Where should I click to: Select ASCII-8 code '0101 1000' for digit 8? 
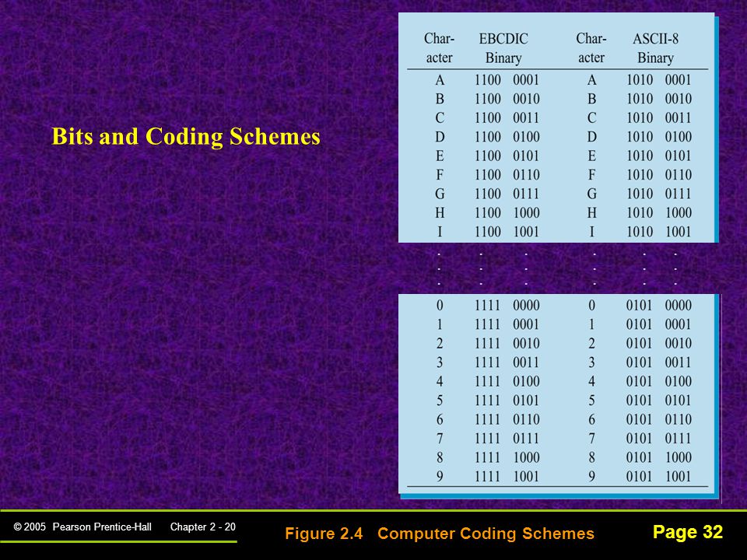pos(659,457)
